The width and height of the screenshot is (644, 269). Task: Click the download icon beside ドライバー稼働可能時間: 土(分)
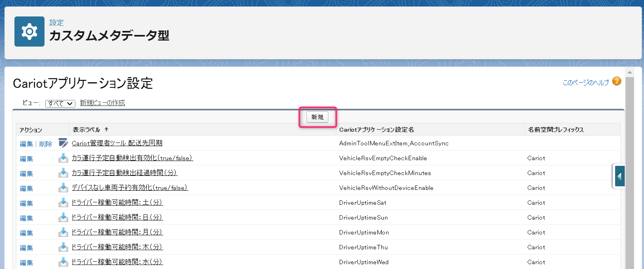click(63, 202)
